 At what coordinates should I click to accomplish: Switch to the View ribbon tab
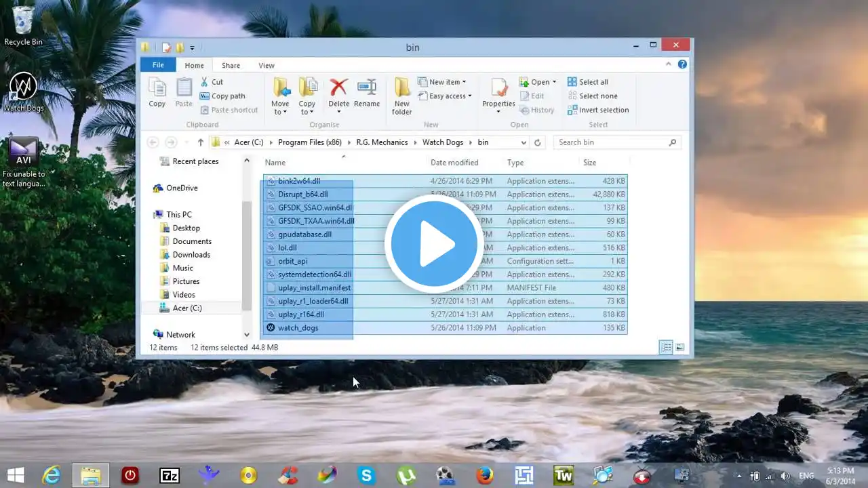tap(267, 65)
